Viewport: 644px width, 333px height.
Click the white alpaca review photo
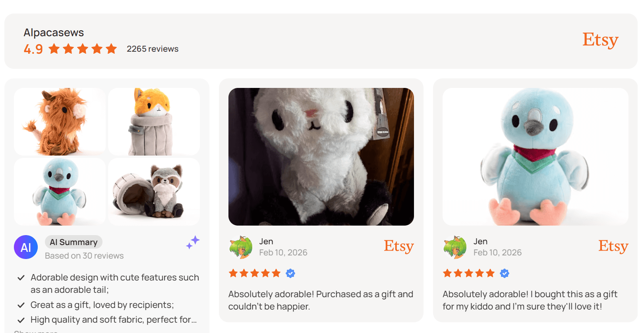(x=321, y=155)
